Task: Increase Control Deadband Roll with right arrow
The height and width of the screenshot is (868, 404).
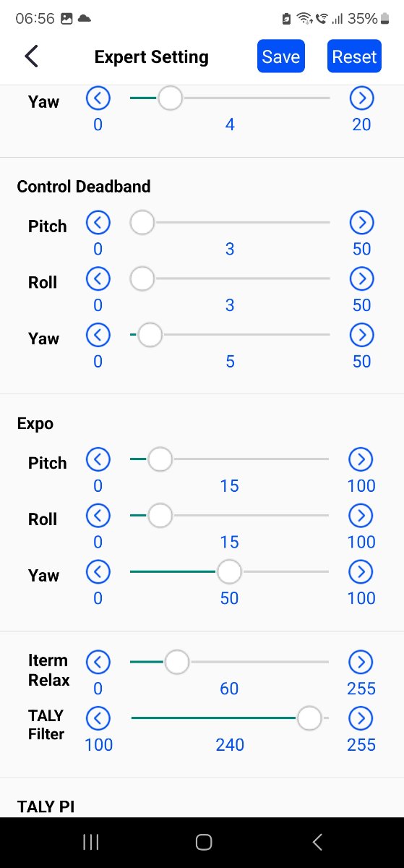Action: (x=361, y=278)
